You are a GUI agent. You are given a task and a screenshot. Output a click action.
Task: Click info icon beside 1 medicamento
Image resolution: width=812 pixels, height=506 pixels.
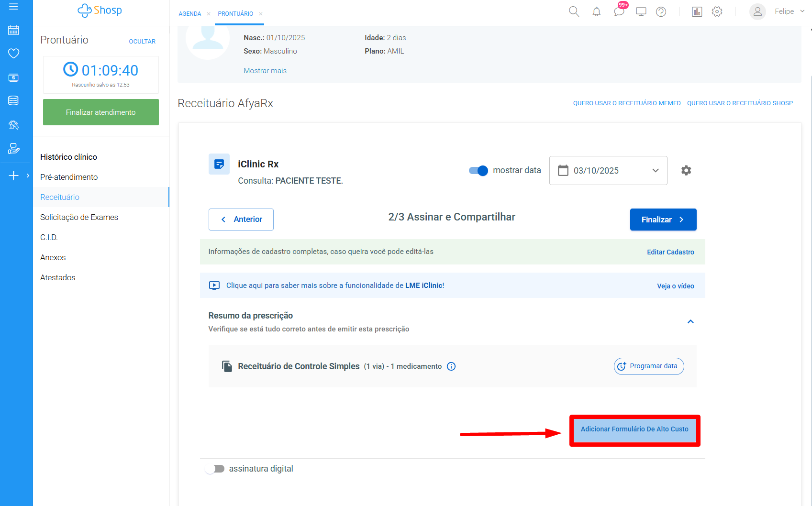(x=451, y=366)
